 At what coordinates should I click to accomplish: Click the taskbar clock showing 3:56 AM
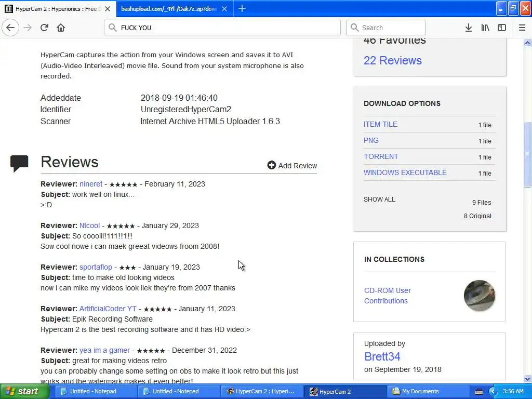point(513,391)
